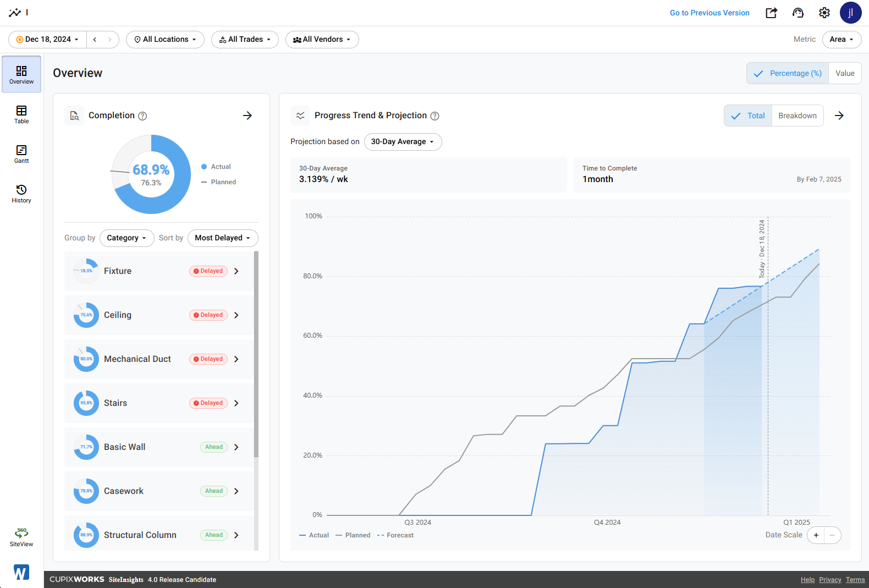The image size is (869, 588).
Task: Click the 68.9% completion donut chart
Action: (x=151, y=174)
